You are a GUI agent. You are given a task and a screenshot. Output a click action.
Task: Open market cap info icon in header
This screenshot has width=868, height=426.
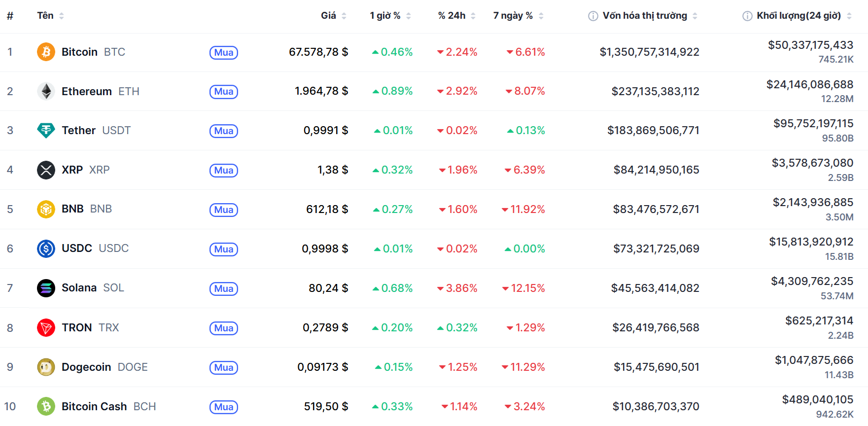(593, 16)
